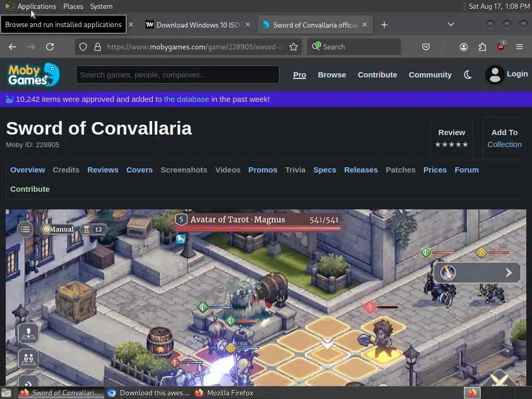
Task: Click the Firefox icon in bottom-right workspace switcher
Action: point(472,393)
